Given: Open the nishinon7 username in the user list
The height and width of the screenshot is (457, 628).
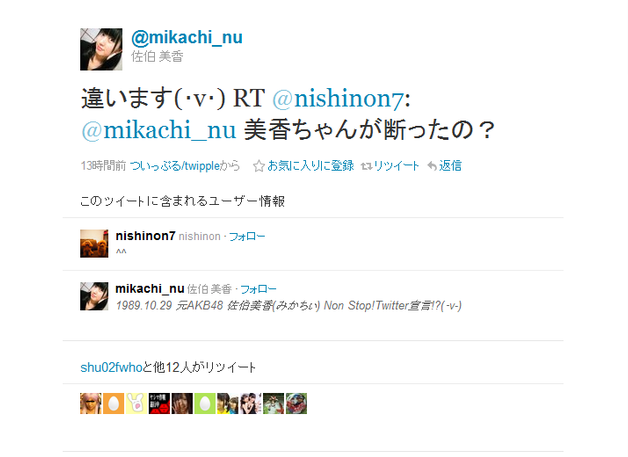Looking at the screenshot, I should (x=145, y=236).
